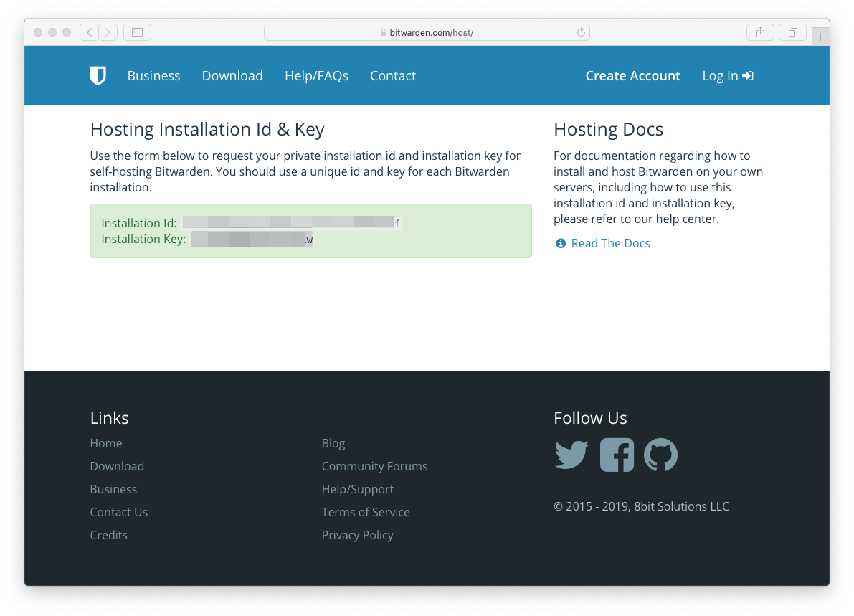Image resolution: width=854 pixels, height=616 pixels.
Task: Open the Download nav menu item
Action: [x=232, y=76]
